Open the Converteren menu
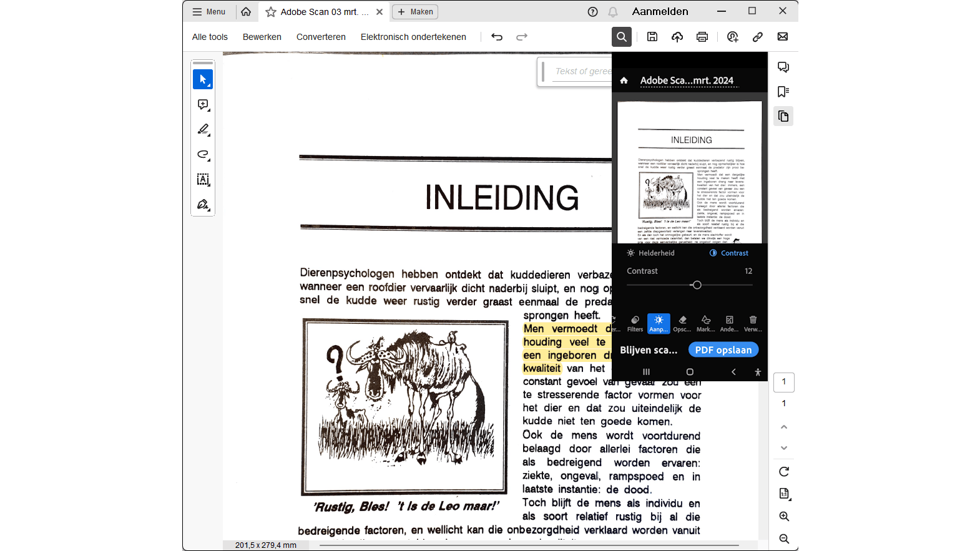The image size is (980, 551). tap(321, 37)
